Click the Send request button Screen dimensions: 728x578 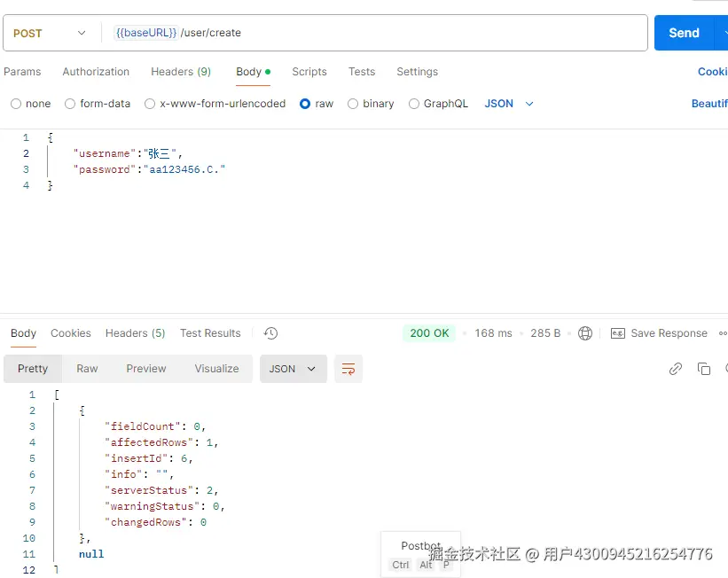point(684,33)
